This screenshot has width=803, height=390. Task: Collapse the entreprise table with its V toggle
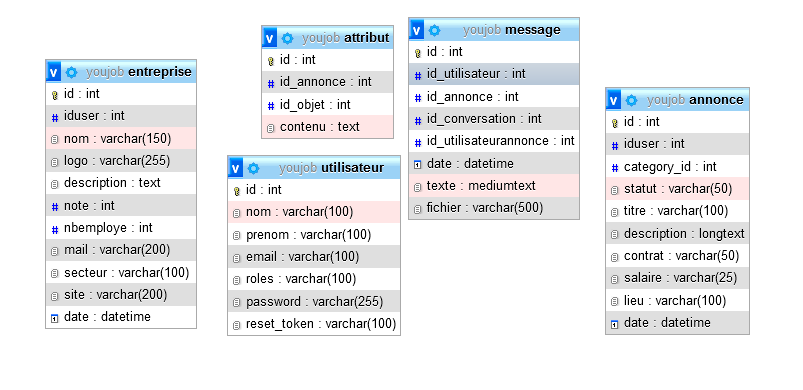click(x=54, y=72)
